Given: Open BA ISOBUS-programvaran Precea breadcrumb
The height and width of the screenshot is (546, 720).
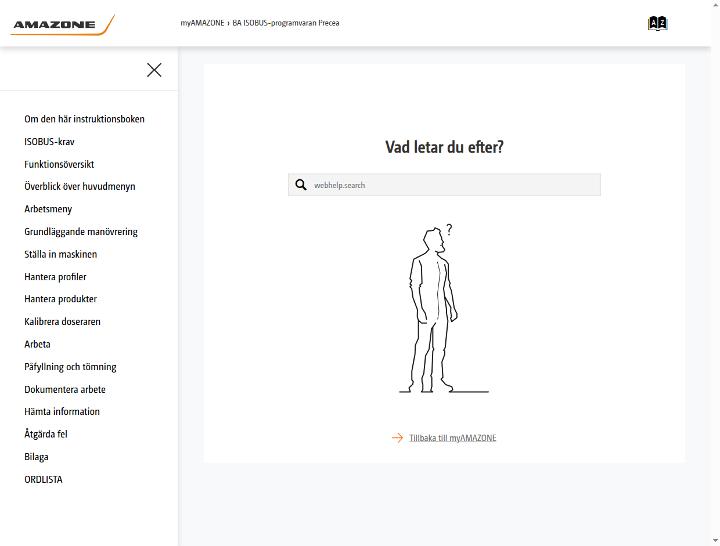Looking at the screenshot, I should (286, 23).
